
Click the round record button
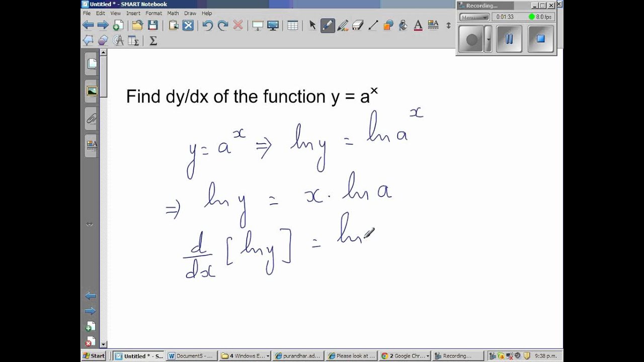pyautogui.click(x=472, y=39)
